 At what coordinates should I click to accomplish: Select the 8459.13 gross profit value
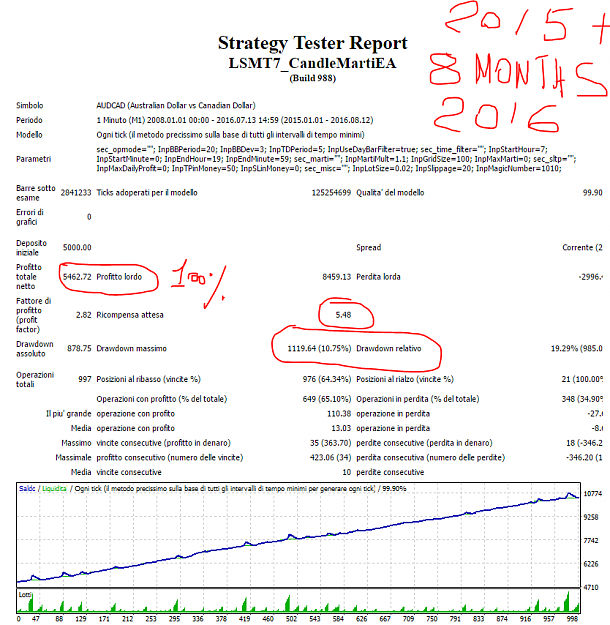click(x=336, y=277)
